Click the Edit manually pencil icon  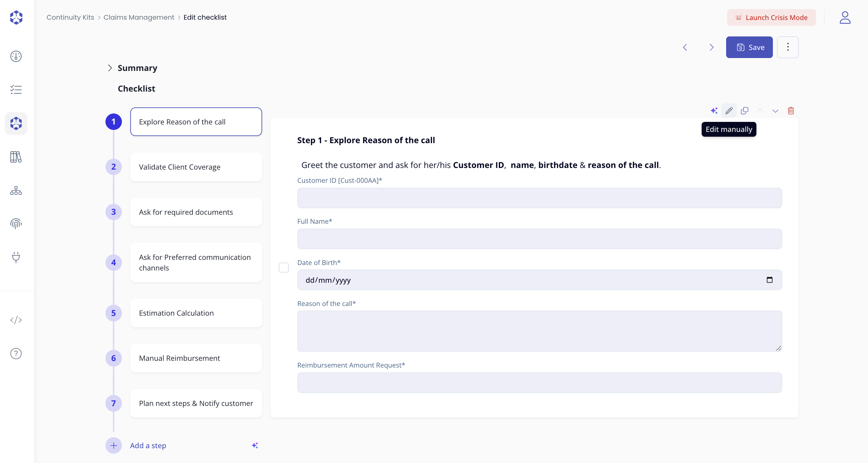click(x=729, y=111)
